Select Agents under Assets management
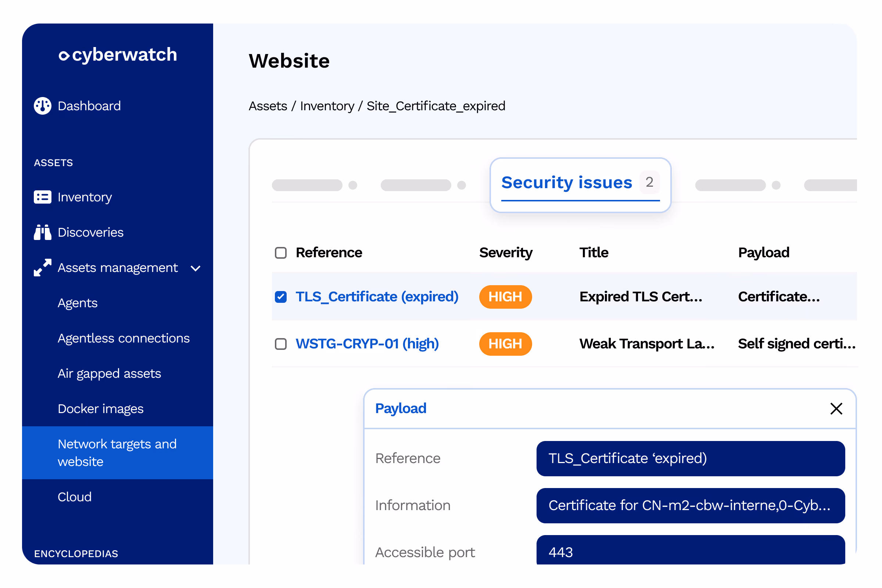The height and width of the screenshot is (588, 882). pyautogui.click(x=78, y=303)
